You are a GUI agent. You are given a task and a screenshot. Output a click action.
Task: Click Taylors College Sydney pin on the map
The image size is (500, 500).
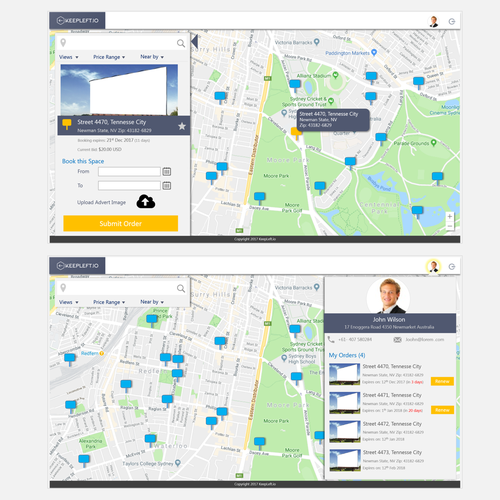tap(178, 463)
